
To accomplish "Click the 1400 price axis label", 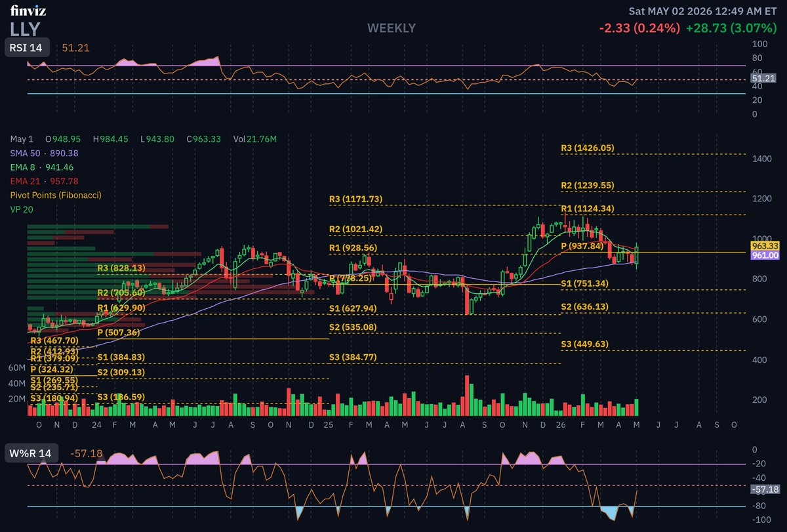I will coord(761,158).
